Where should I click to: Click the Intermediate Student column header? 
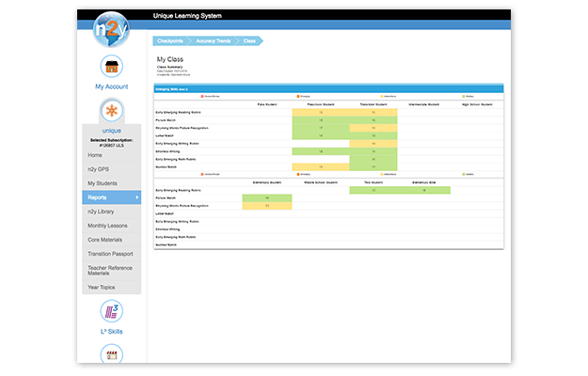pyautogui.click(x=423, y=104)
